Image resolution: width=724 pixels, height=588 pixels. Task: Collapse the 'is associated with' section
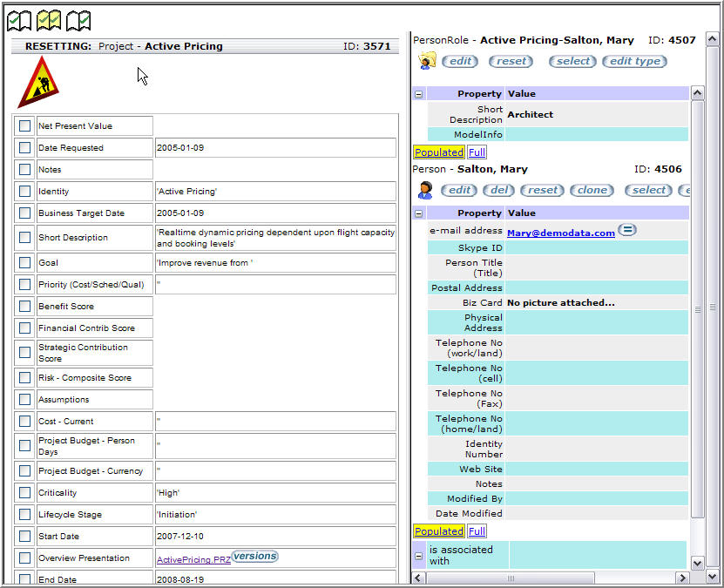[x=419, y=555]
